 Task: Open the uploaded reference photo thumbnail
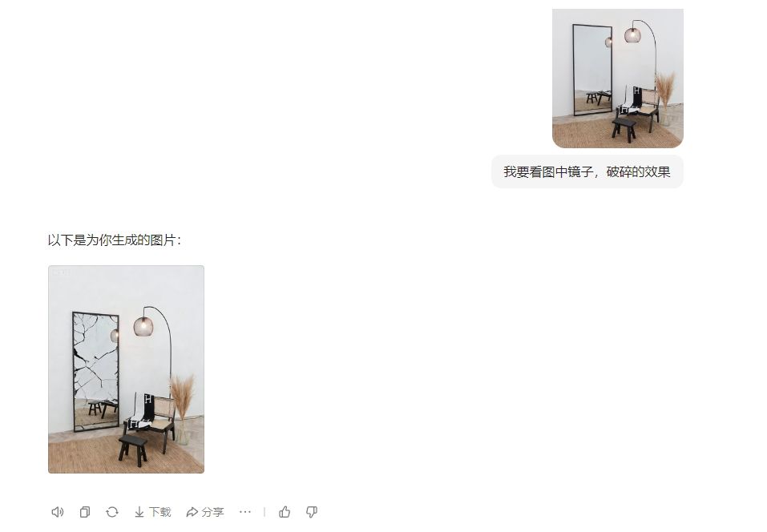618,79
